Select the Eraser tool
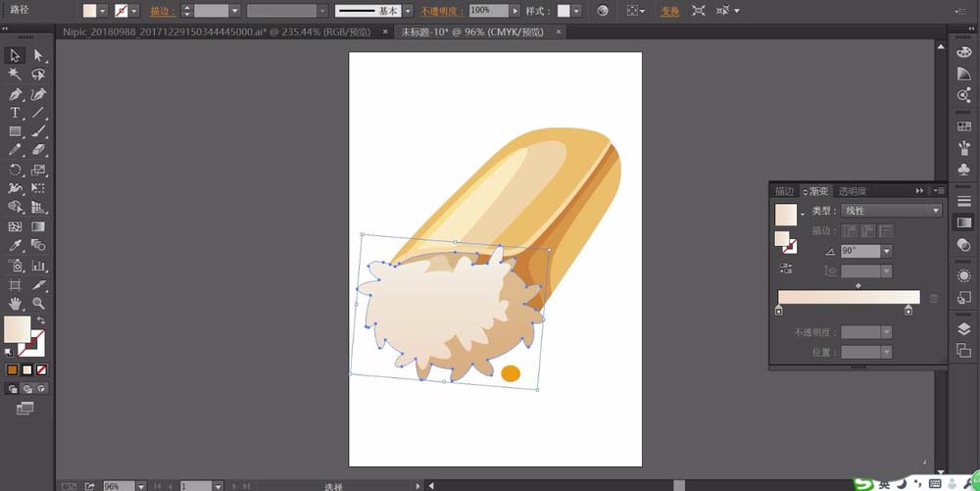Image resolution: width=980 pixels, height=491 pixels. pyautogui.click(x=38, y=150)
